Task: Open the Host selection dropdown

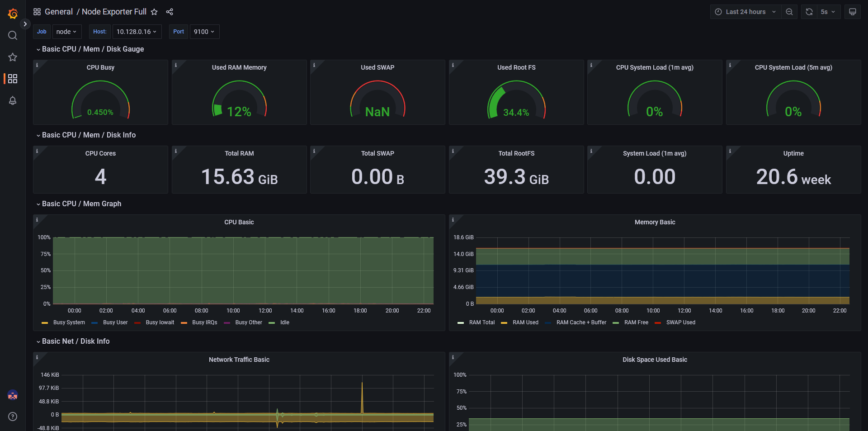Action: [x=137, y=32]
